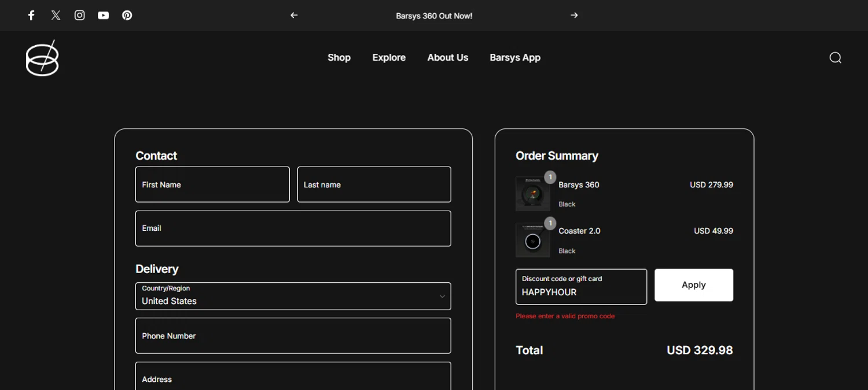Click the 'Please enter a valid promo code' error
The width and height of the screenshot is (868, 390).
565,316
